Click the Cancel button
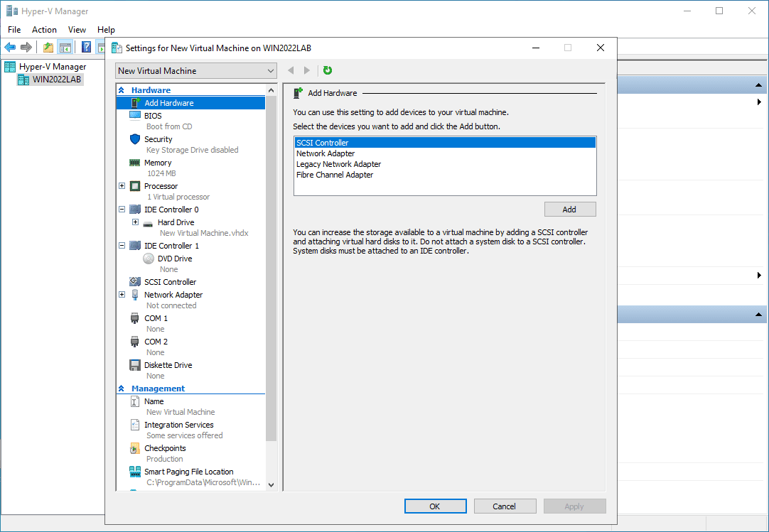Screen dimensions: 769x532 coord(505,506)
